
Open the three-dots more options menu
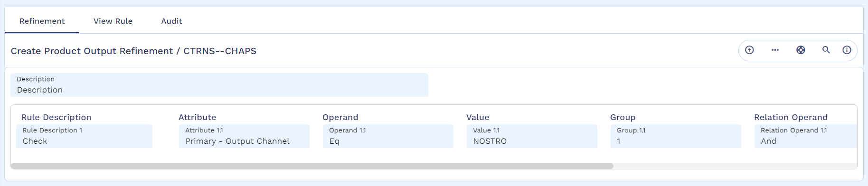tap(775, 50)
